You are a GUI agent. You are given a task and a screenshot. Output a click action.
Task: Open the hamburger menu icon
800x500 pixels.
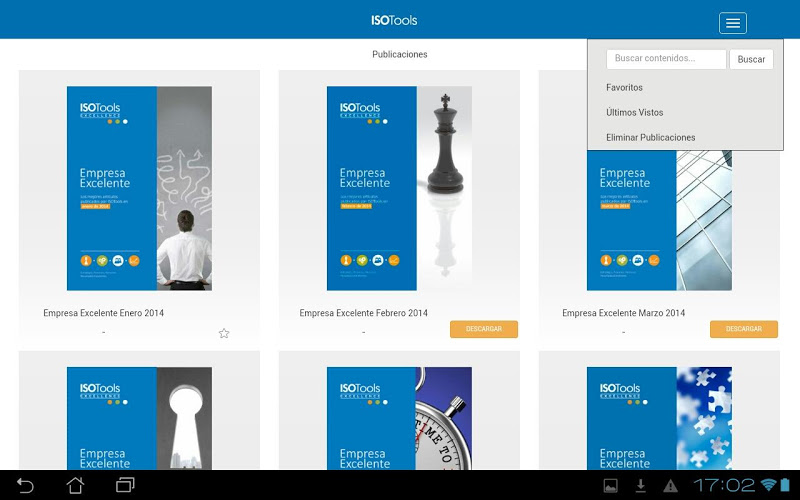[x=733, y=23]
